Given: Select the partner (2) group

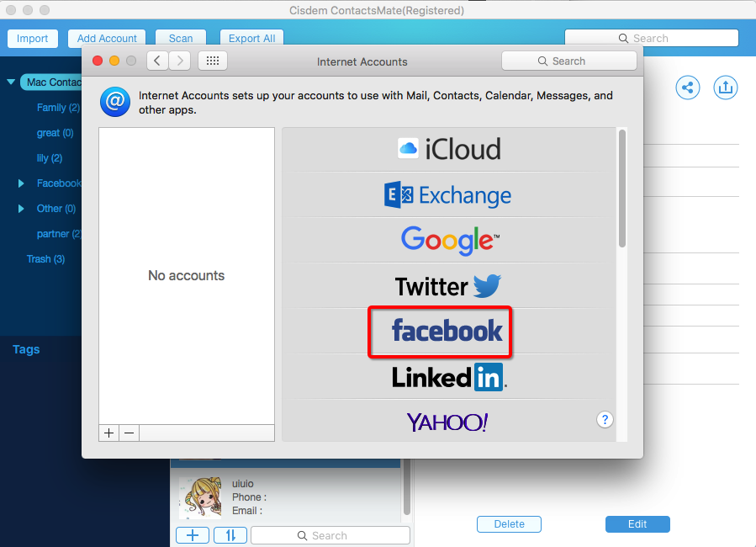Looking at the screenshot, I should pos(59,233).
